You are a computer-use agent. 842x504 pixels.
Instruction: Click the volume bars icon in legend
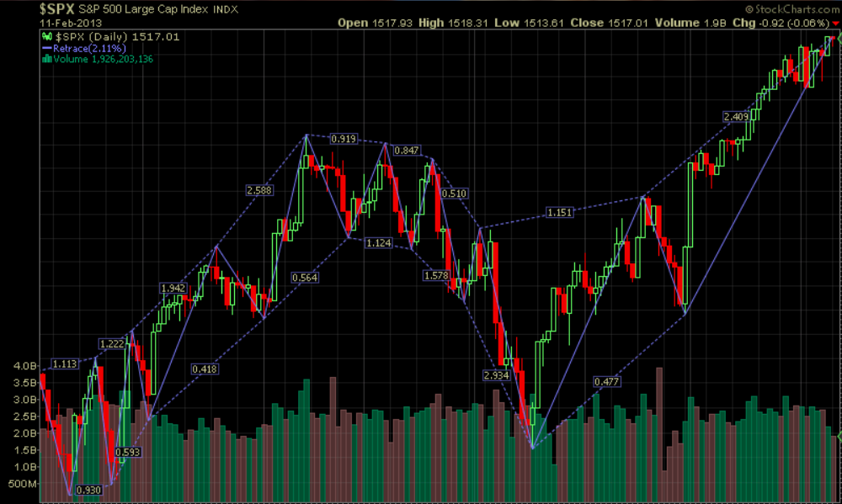tap(47, 59)
